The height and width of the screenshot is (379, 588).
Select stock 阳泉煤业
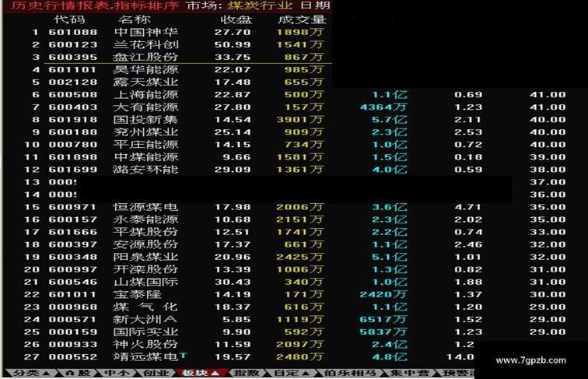coord(145,257)
